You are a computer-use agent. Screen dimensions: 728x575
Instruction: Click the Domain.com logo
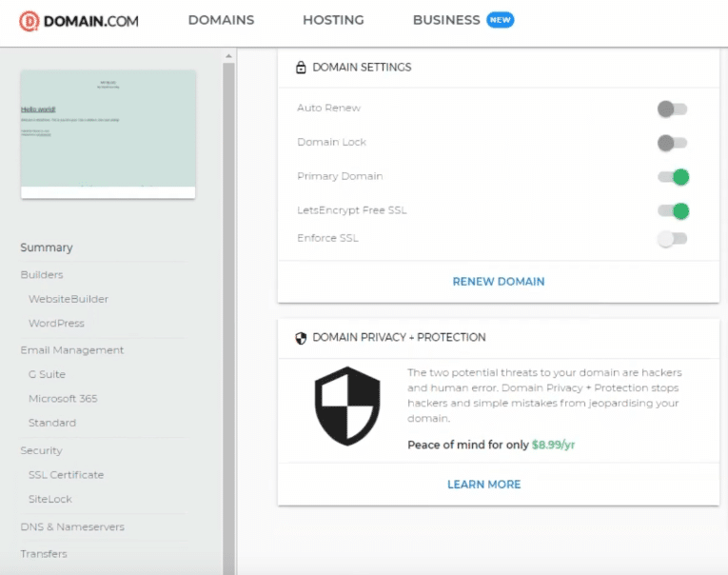78,21
